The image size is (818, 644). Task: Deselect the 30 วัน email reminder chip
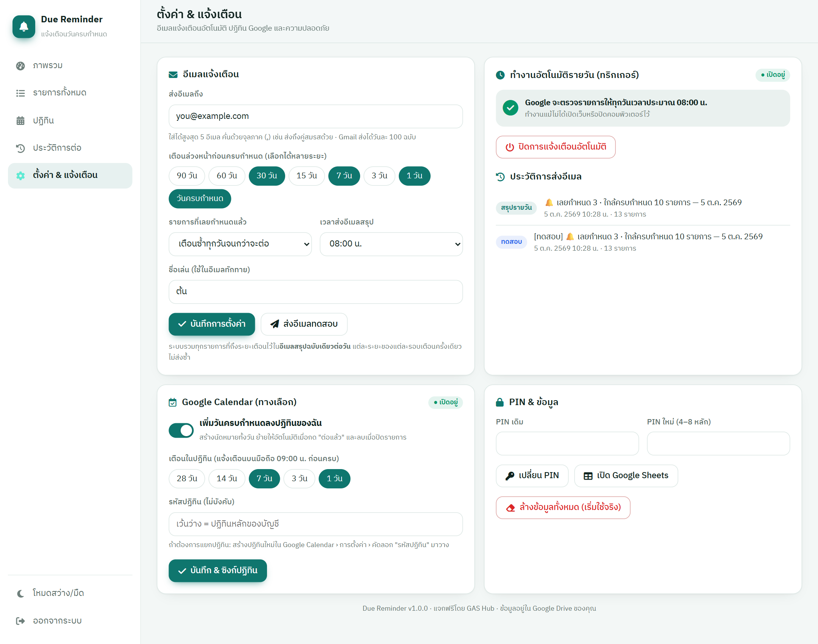click(x=267, y=176)
